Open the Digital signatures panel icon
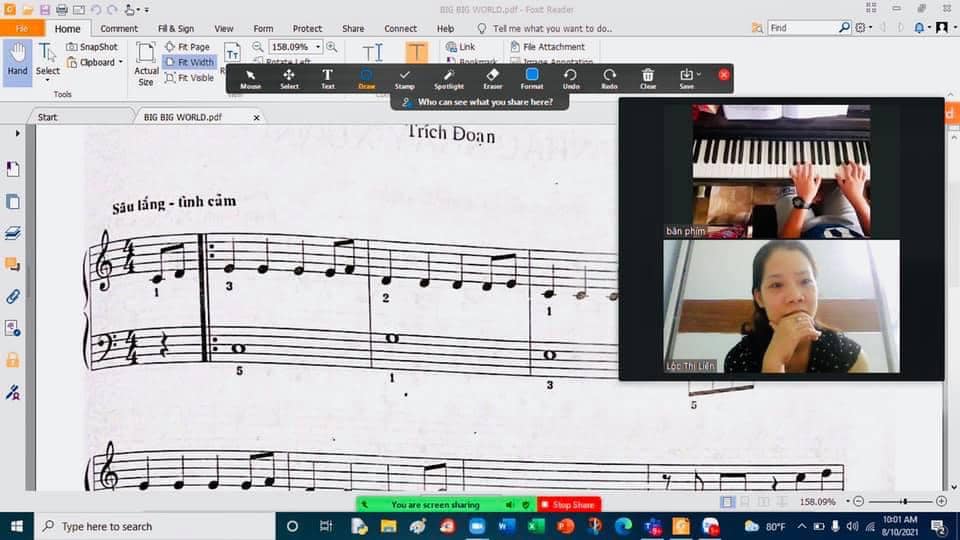 click(x=13, y=392)
